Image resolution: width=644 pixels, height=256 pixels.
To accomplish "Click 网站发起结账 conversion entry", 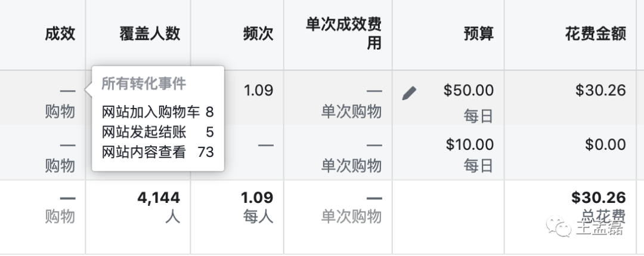I will coord(157,132).
